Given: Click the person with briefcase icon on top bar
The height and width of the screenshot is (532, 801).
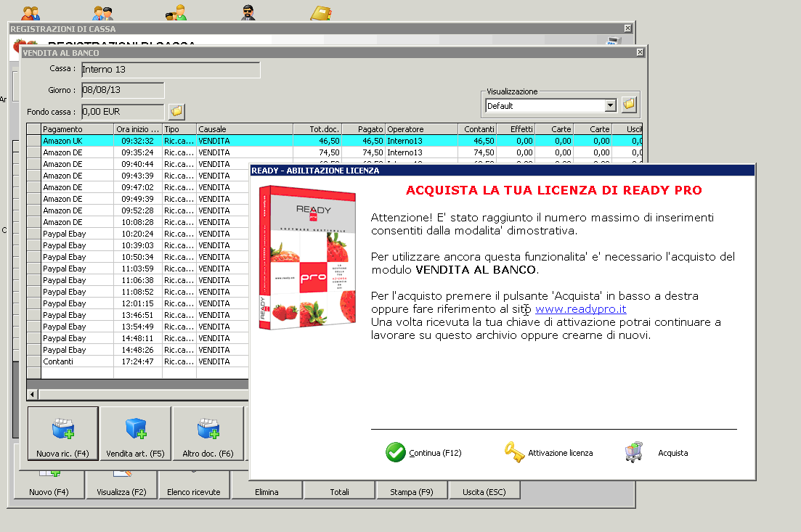Looking at the screenshot, I should (176, 13).
